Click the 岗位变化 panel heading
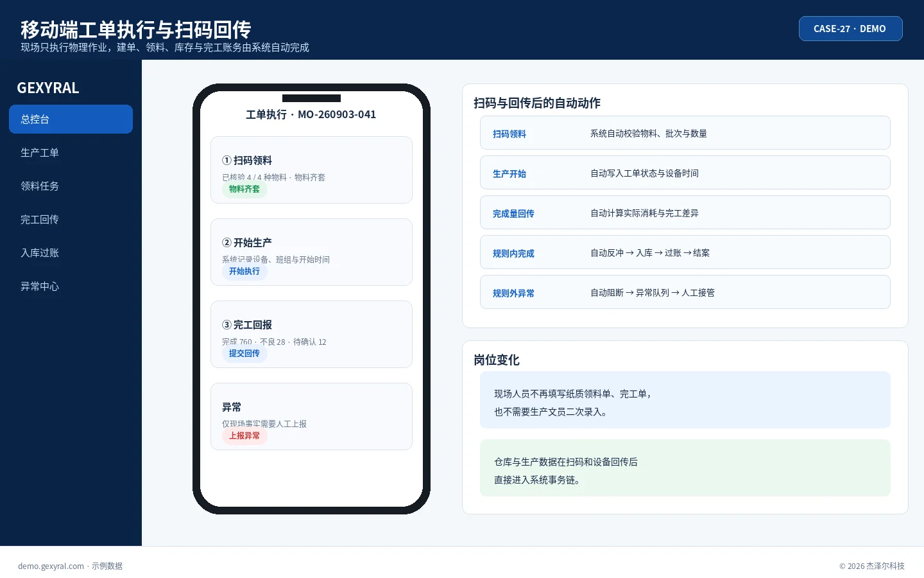Image resolution: width=924 pixels, height=578 pixels. coord(497,360)
